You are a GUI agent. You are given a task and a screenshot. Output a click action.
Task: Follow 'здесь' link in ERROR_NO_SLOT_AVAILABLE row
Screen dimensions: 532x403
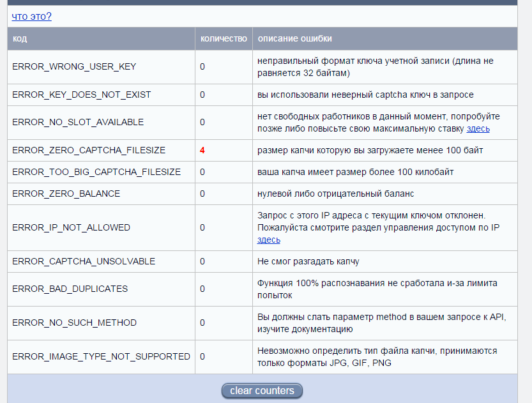coord(478,128)
